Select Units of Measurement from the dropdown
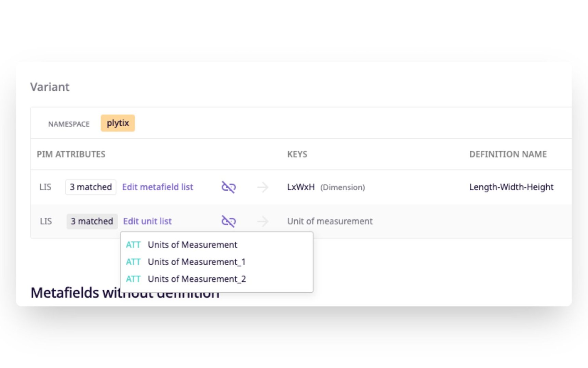The width and height of the screenshot is (588, 368). 192,245
